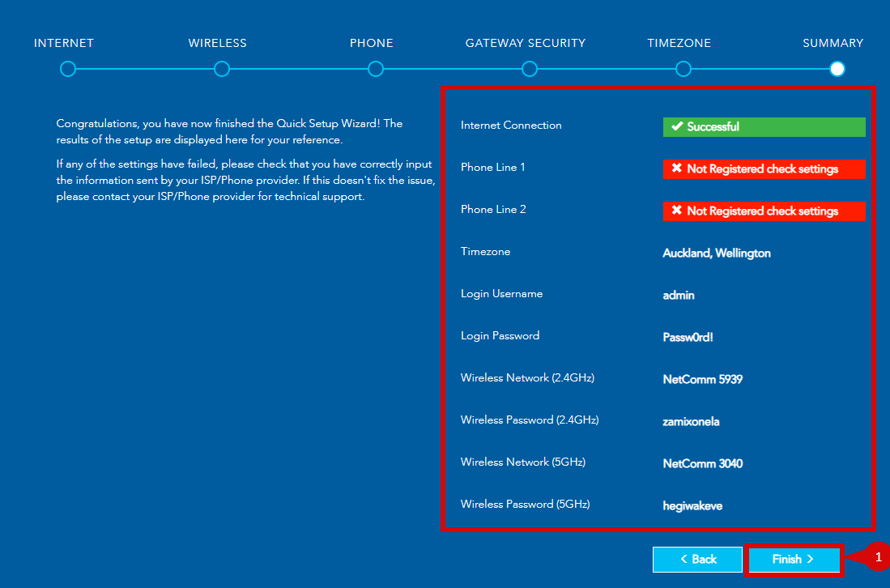The width and height of the screenshot is (890, 588).
Task: Select the Phone step circle marker
Action: [x=376, y=70]
